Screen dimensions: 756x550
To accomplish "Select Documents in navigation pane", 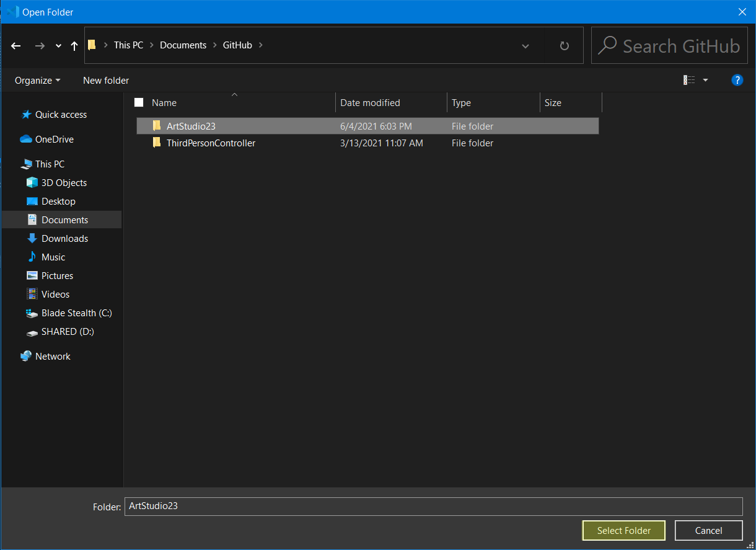I will tap(64, 220).
